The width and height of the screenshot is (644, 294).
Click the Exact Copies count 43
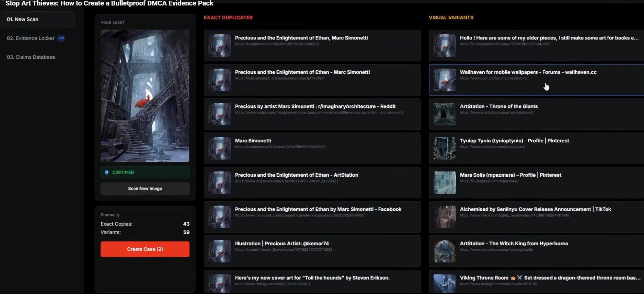[186, 224]
